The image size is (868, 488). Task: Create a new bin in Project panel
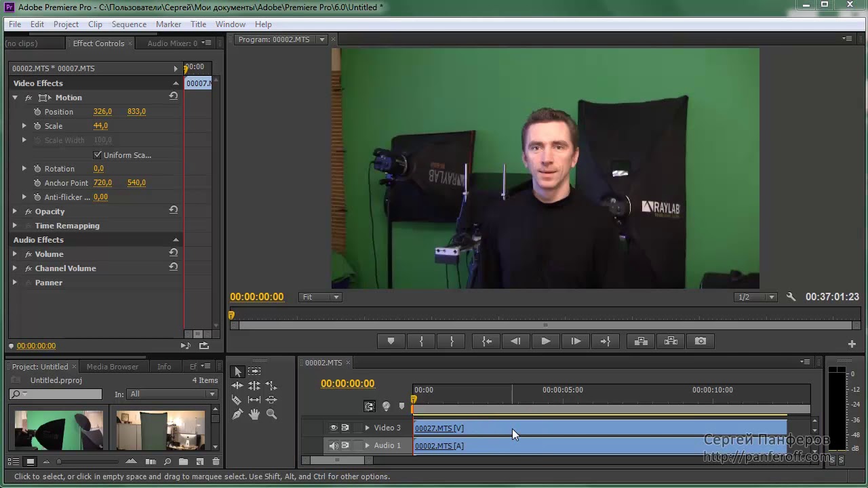point(183,462)
